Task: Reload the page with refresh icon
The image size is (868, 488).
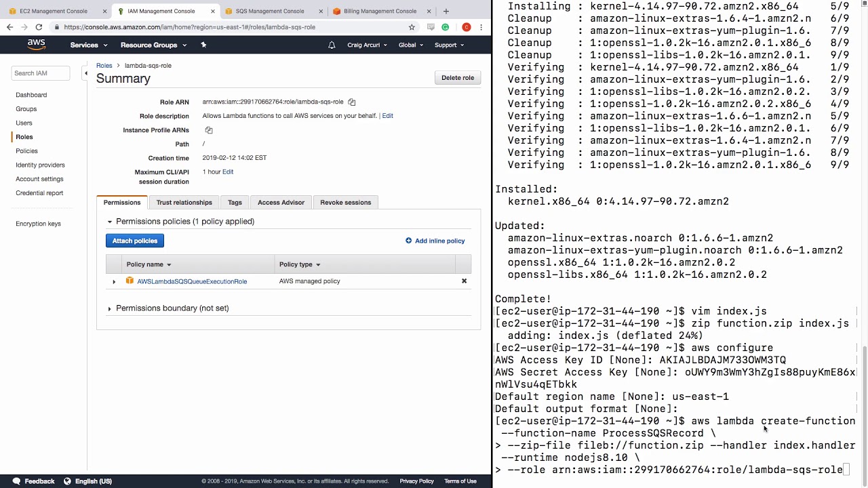Action: tap(39, 27)
